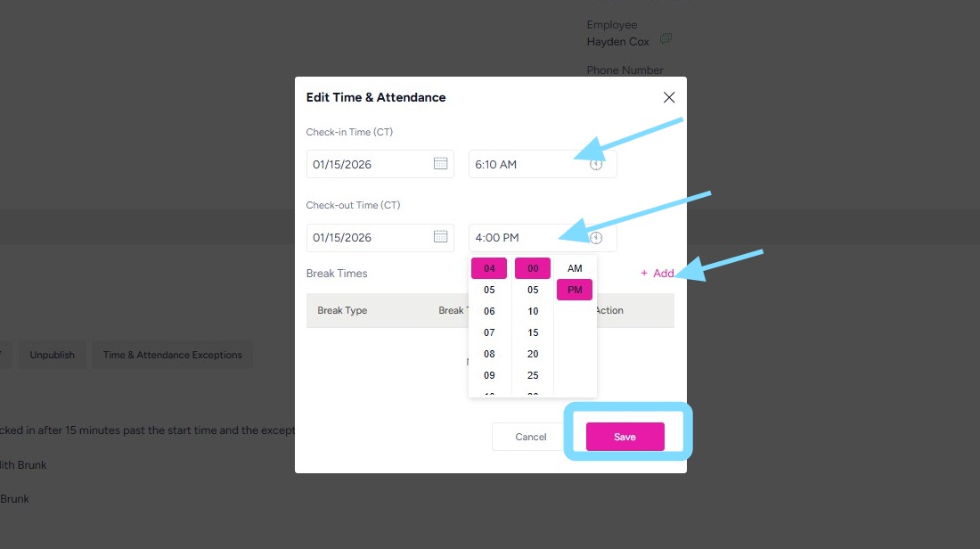Click the check-out time clock icon
This screenshot has height=549, width=980.
597,238
